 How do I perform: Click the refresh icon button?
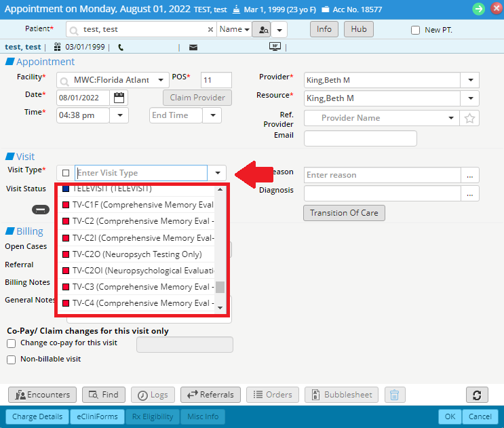[477, 395]
